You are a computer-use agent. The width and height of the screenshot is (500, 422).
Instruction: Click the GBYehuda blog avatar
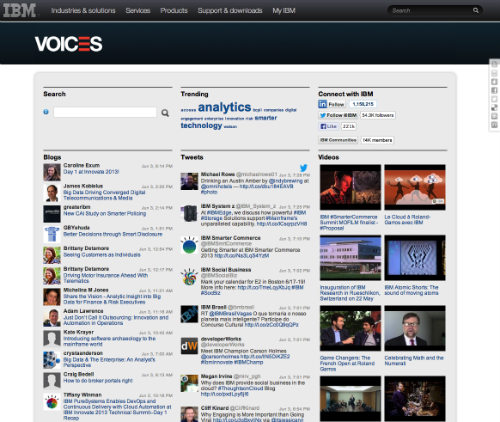coord(52,234)
